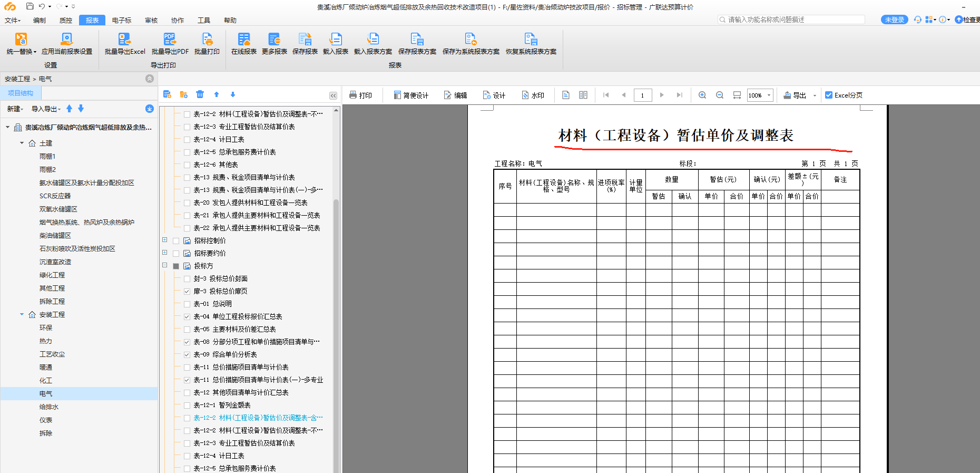
Task: Click the fit width icon
Action: 737,95
